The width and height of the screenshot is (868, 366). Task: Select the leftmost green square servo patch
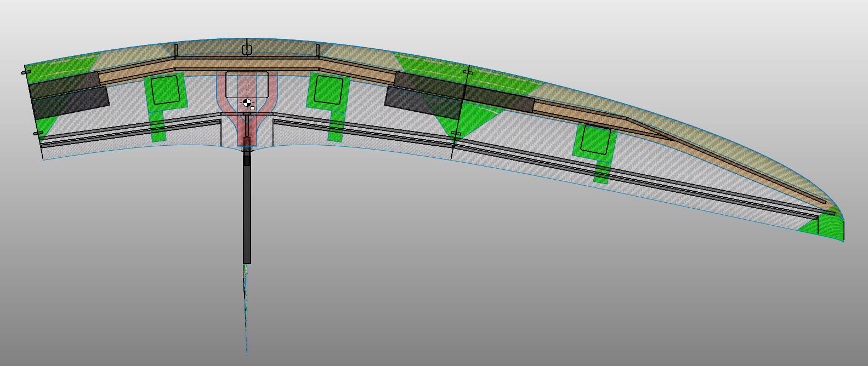click(165, 90)
